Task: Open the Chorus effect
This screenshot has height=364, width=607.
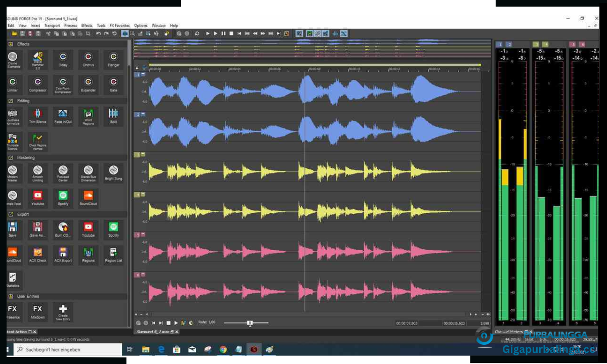Action: pyautogui.click(x=88, y=59)
